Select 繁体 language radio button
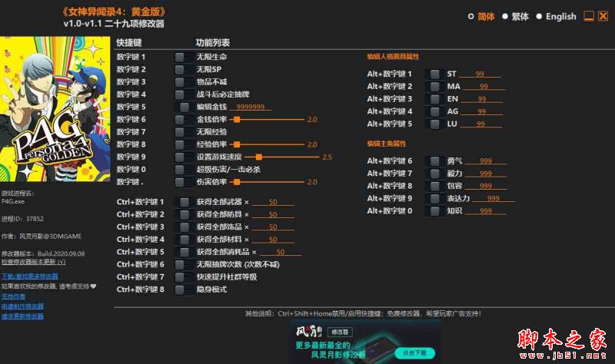This screenshot has width=615, height=364. [505, 16]
